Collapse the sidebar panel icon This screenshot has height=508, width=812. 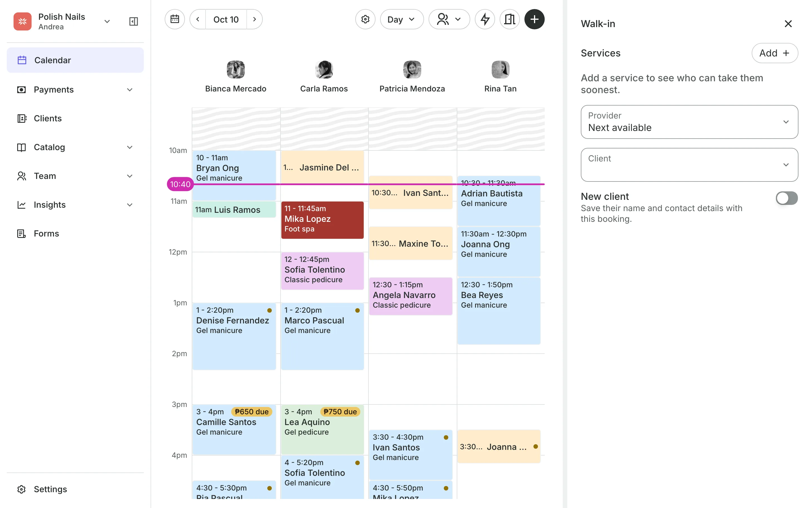(x=134, y=21)
